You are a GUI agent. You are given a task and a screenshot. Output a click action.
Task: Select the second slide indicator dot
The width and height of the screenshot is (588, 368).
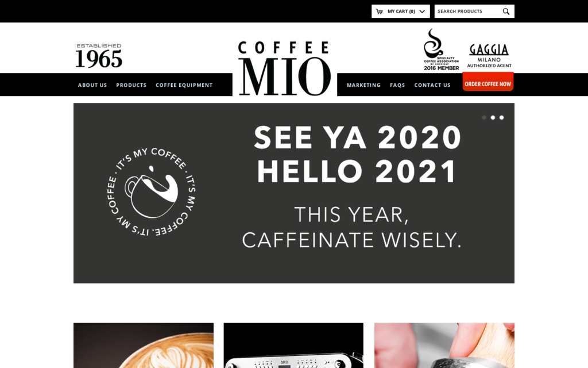(493, 117)
